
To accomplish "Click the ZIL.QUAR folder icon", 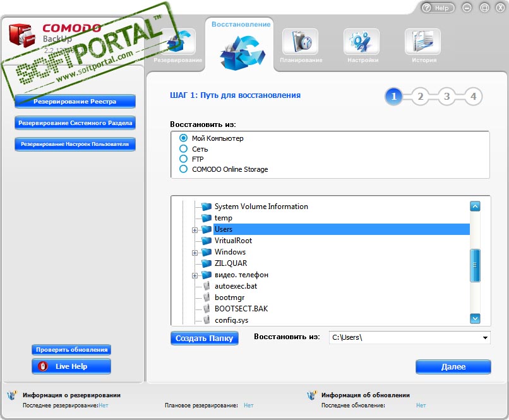I will coord(207,263).
